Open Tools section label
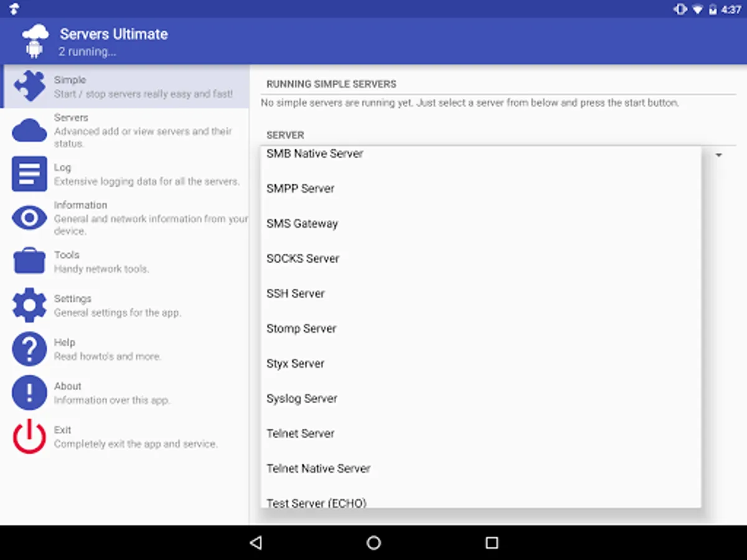747x560 pixels. click(x=67, y=254)
